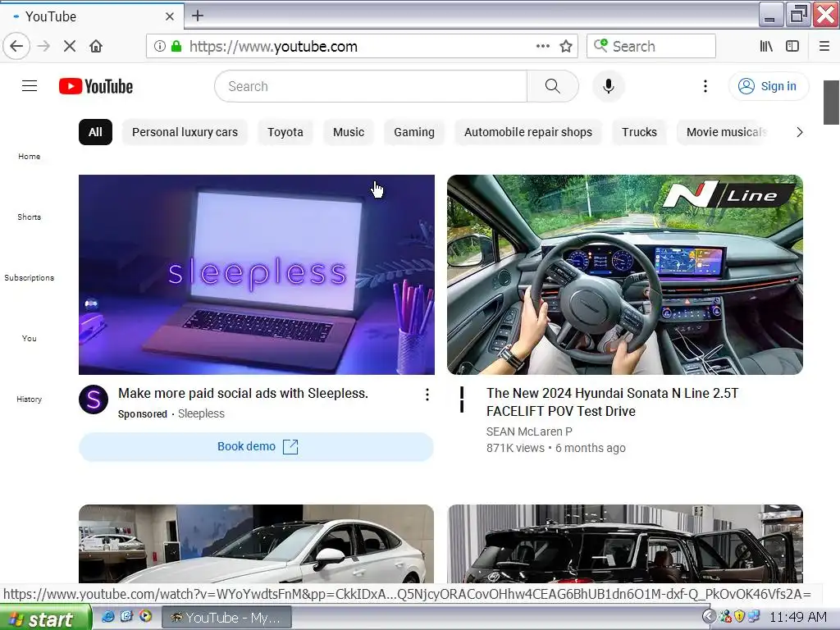Click the taskbar clock 11:49 AM
The height and width of the screenshot is (630, 840).
tap(797, 617)
